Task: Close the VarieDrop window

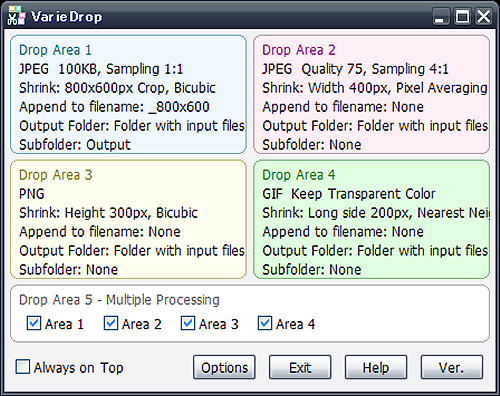Action: (x=483, y=16)
